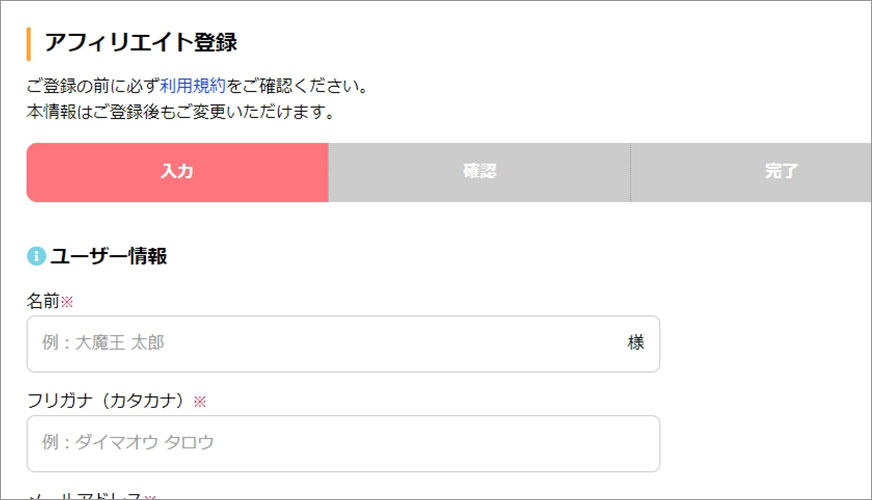
Task: Select the 完了 step tab
Action: 751,172
